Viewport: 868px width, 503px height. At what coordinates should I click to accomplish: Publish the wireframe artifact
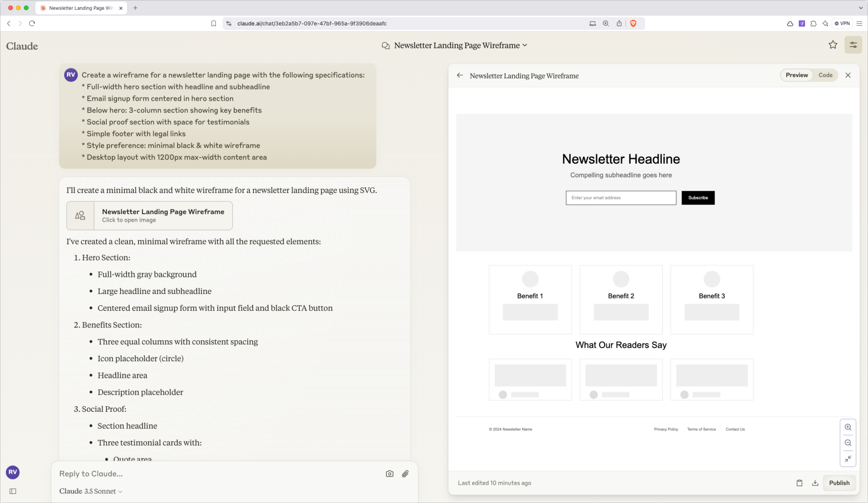point(839,483)
